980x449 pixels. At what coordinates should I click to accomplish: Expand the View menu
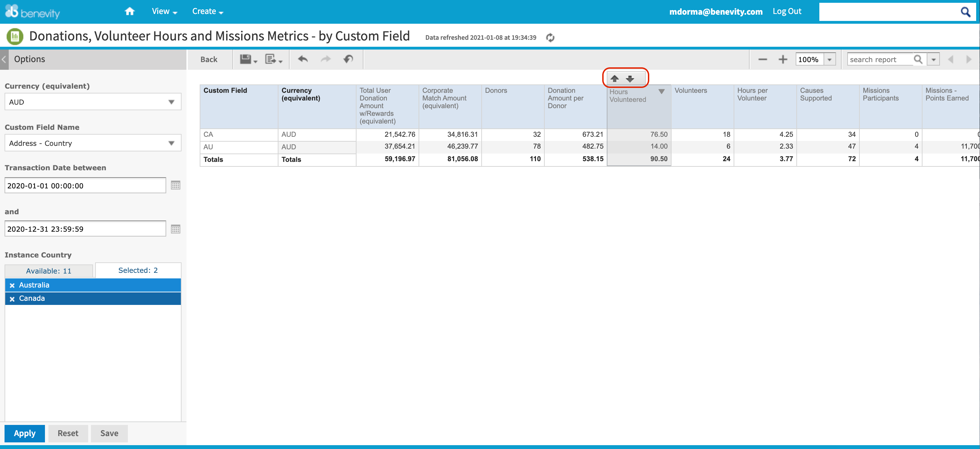pos(164,12)
